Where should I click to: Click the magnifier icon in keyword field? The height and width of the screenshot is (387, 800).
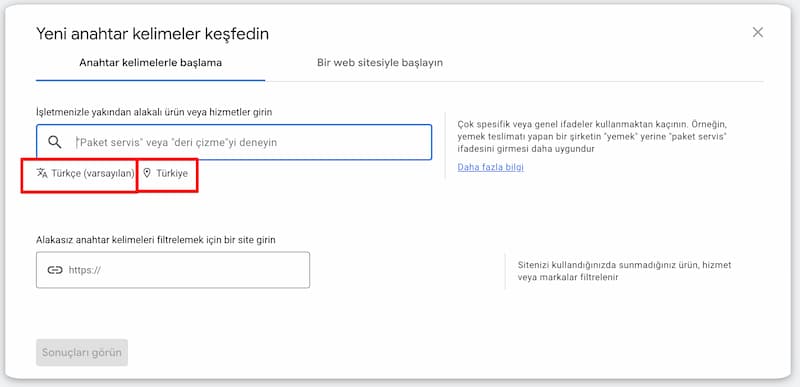(x=55, y=142)
